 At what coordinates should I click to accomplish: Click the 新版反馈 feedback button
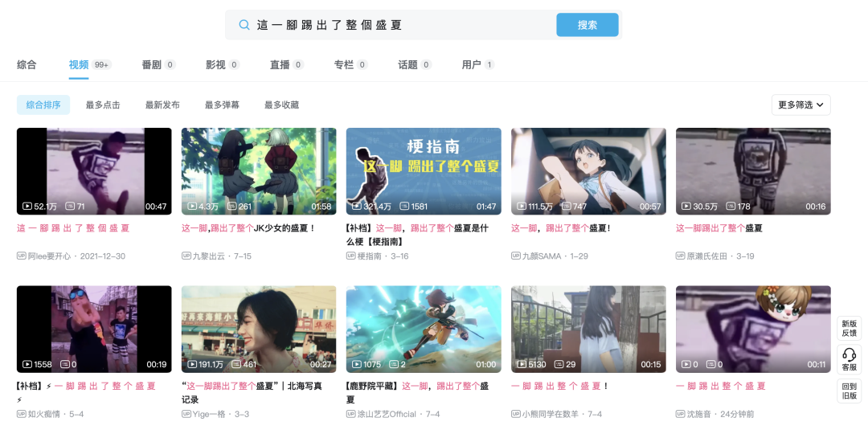point(849,328)
